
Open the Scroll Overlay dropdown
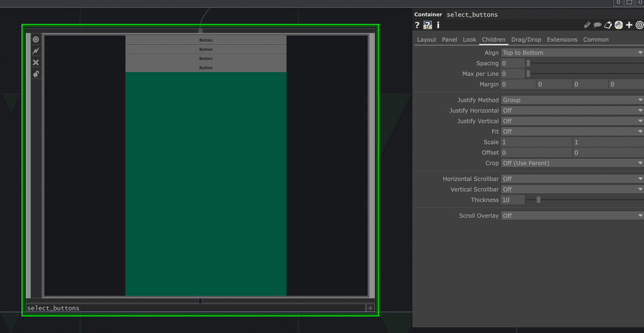click(x=572, y=215)
